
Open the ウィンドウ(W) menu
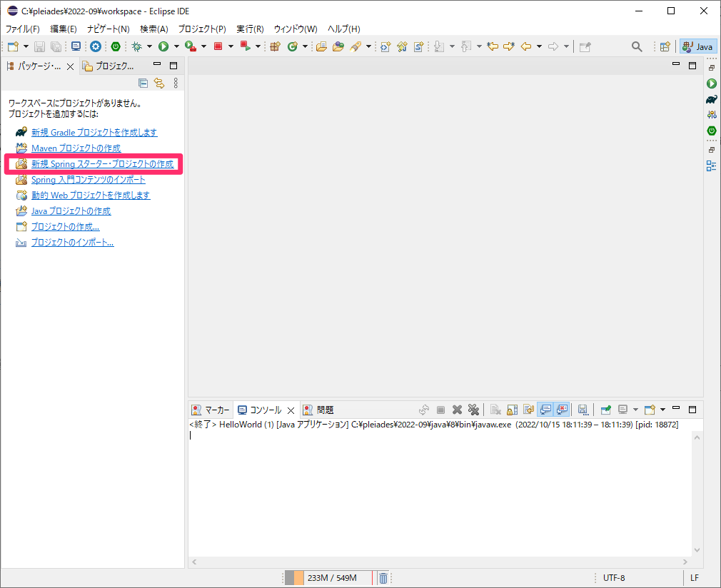296,29
